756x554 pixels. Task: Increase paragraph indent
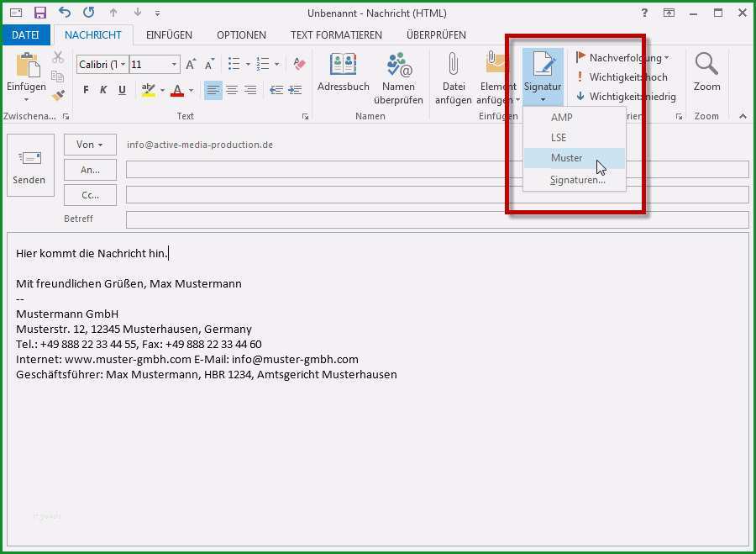tap(295, 90)
